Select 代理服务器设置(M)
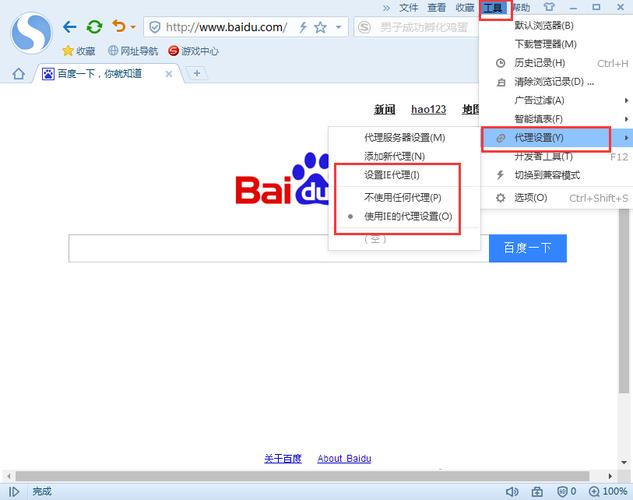The height and width of the screenshot is (500, 633). coord(405,138)
